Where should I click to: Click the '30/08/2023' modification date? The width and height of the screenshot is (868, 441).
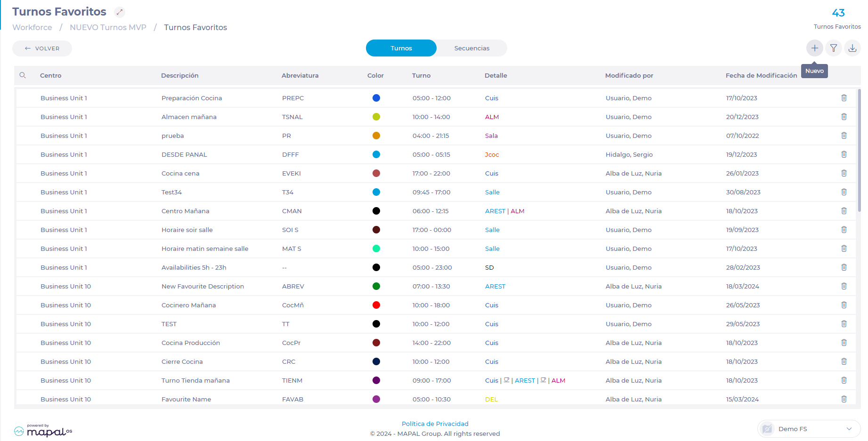[743, 192]
